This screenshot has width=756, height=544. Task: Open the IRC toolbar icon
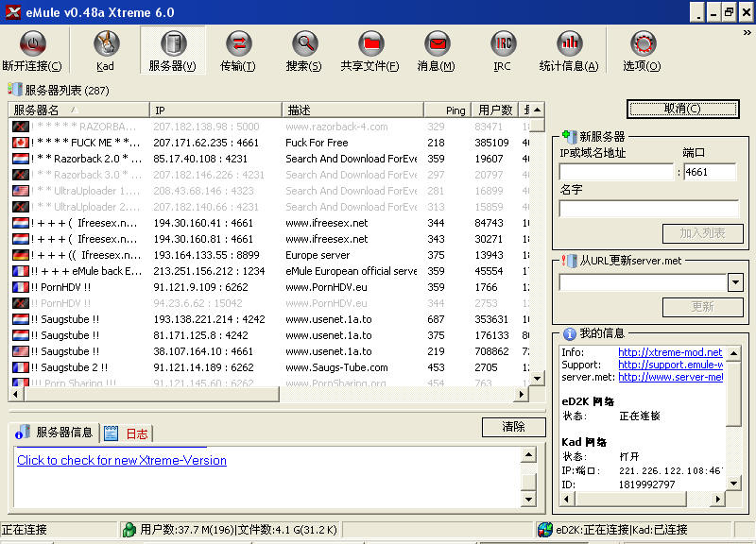(503, 43)
